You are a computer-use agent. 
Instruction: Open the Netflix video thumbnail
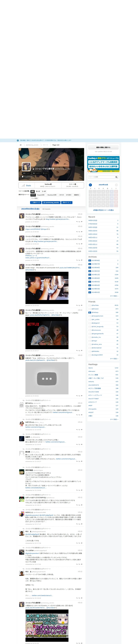click(47, 333)
